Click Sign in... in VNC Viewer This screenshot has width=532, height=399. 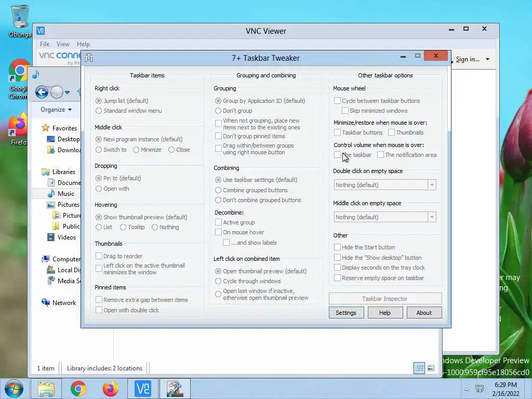468,59
